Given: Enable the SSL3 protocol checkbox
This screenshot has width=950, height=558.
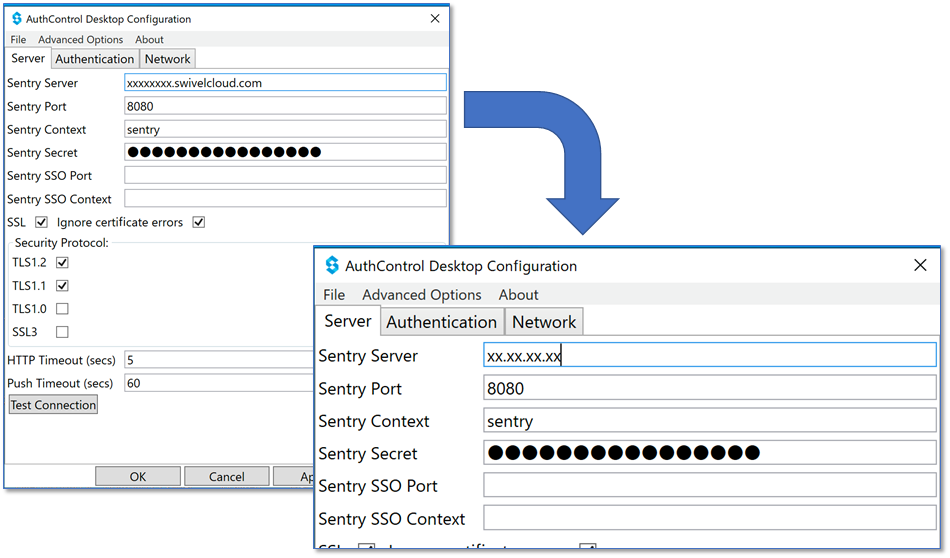Looking at the screenshot, I should click(x=62, y=332).
